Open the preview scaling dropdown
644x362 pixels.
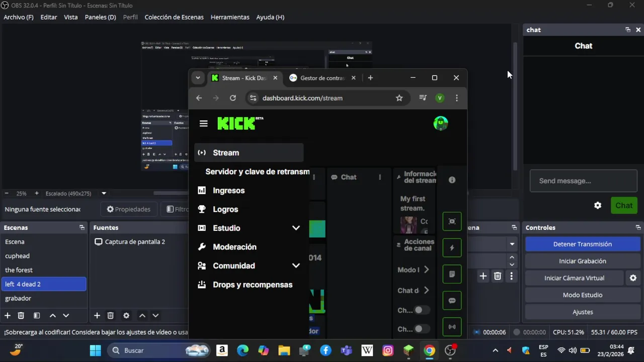(x=104, y=193)
